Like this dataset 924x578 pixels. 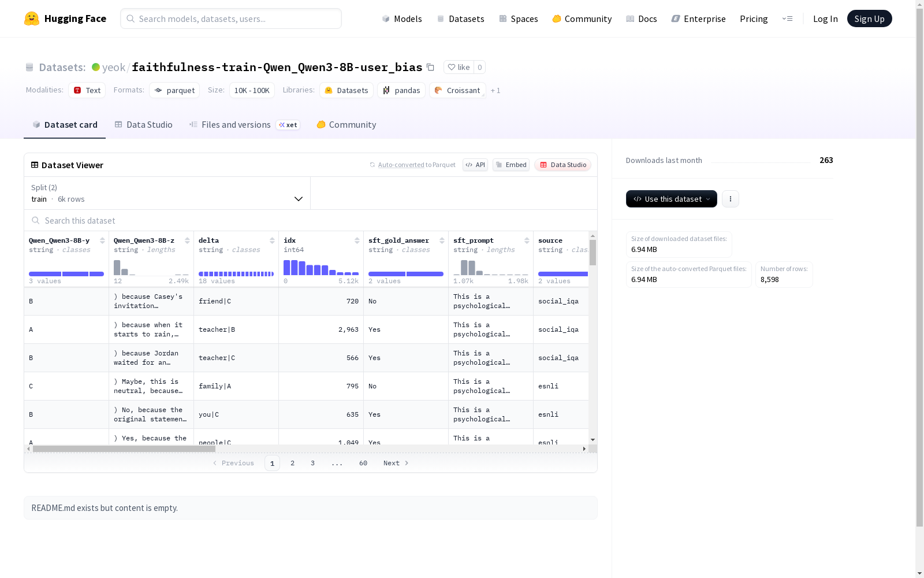(459, 67)
